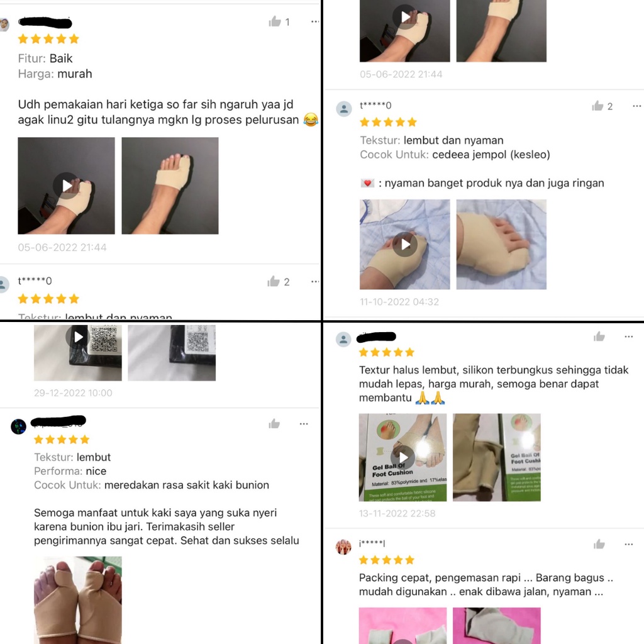Viewport: 644px width, 644px height.
Task: Open more options for t*****0's top-right review
Action: [636, 106]
